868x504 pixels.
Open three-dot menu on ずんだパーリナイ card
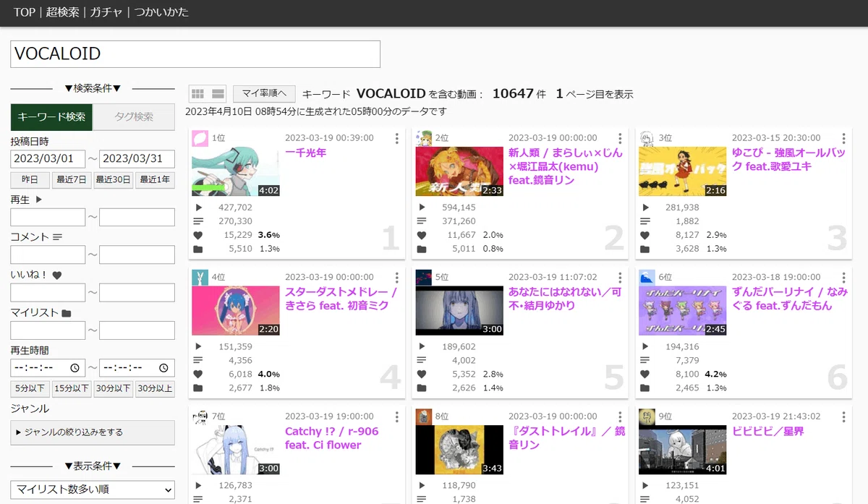843,278
